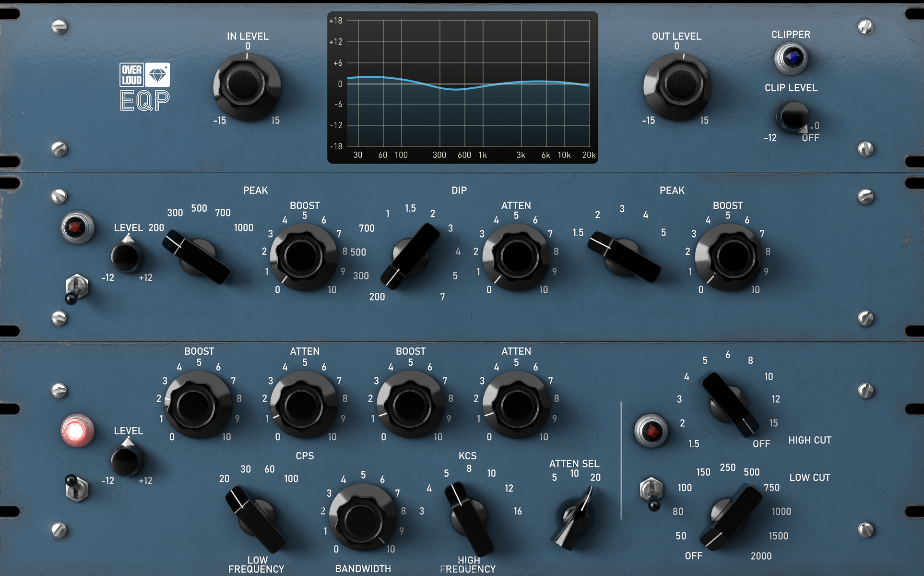Click the first Peak frequency selector
Viewport: 924px width, 576px height.
[x=197, y=257]
